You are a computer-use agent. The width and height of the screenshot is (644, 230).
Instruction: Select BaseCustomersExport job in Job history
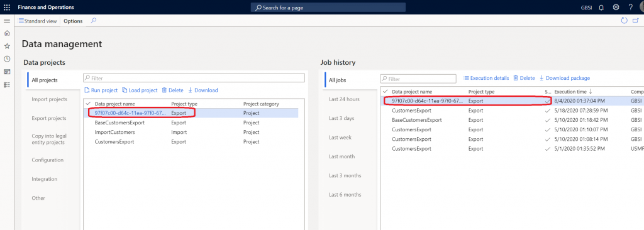(x=513, y=120)
